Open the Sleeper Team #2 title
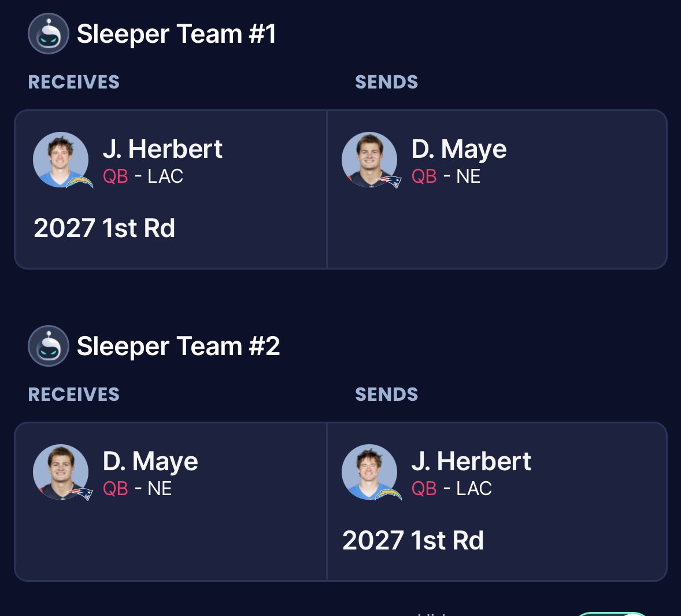This screenshot has width=681, height=616. click(x=179, y=346)
